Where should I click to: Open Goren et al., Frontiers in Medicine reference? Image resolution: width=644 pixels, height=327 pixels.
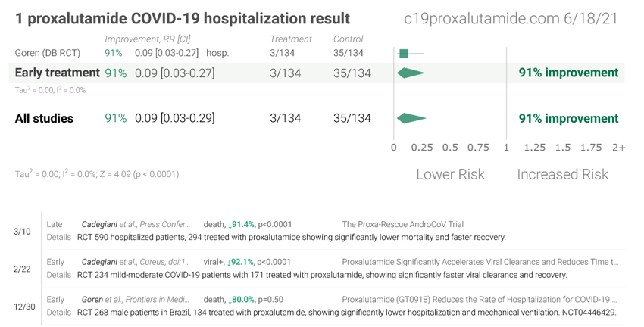point(136,300)
